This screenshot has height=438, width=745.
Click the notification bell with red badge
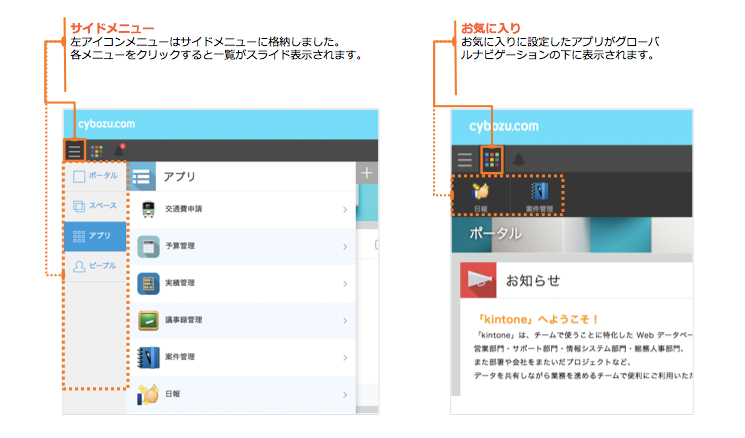[122, 150]
